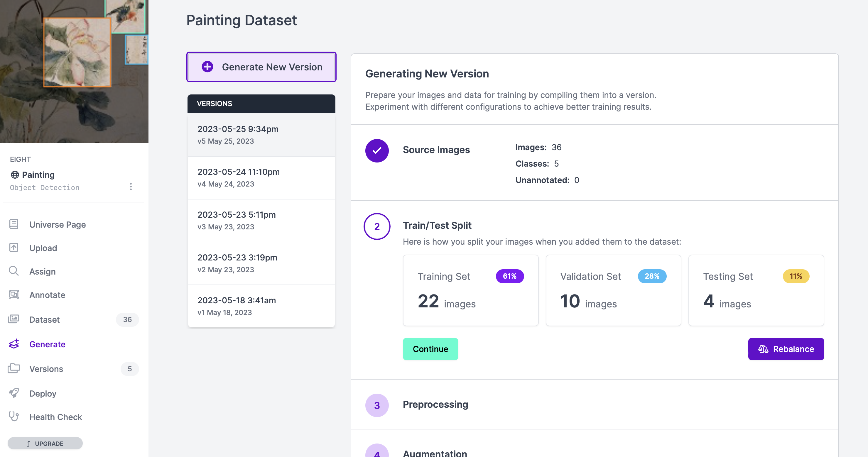Click the Annotate bounding-box icon
The width and height of the screenshot is (868, 457).
coord(14,294)
